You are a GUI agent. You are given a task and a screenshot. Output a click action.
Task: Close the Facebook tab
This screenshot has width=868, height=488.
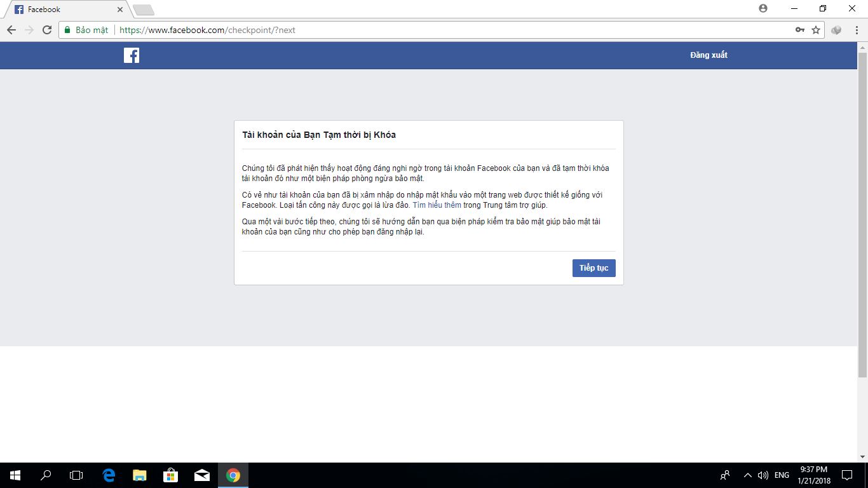click(119, 10)
